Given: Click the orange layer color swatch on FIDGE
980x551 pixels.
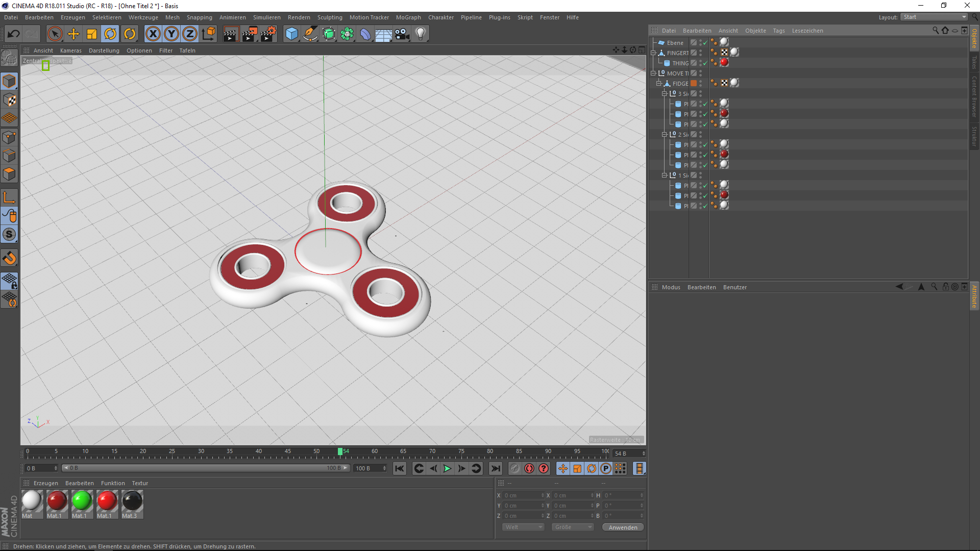Looking at the screenshot, I should coord(694,83).
